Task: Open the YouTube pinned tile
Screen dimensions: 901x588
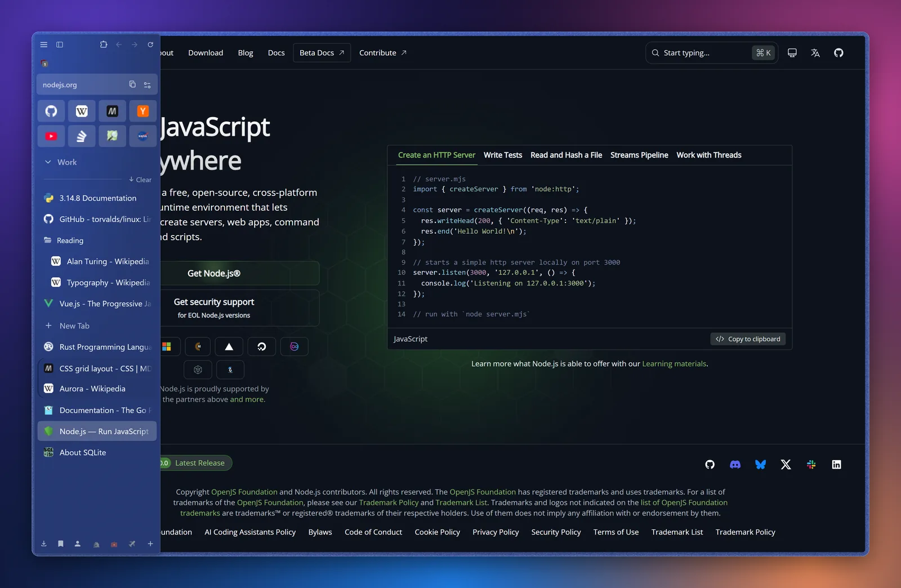Action: click(51, 136)
